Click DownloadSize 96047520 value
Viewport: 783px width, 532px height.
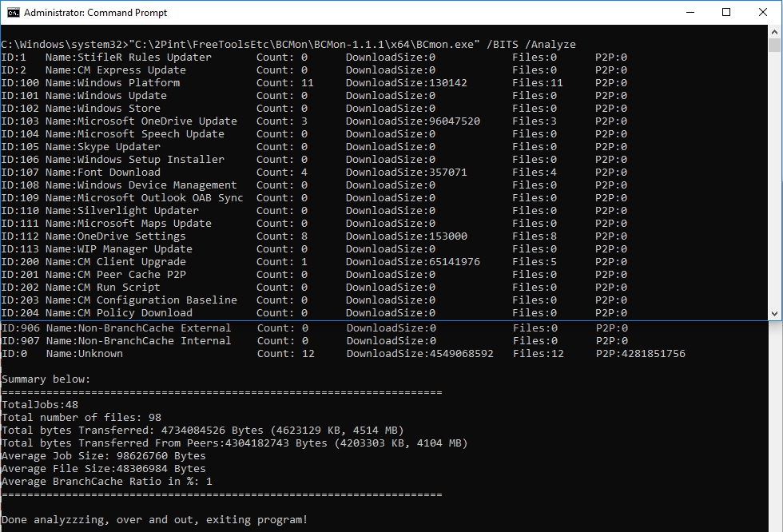(447, 121)
